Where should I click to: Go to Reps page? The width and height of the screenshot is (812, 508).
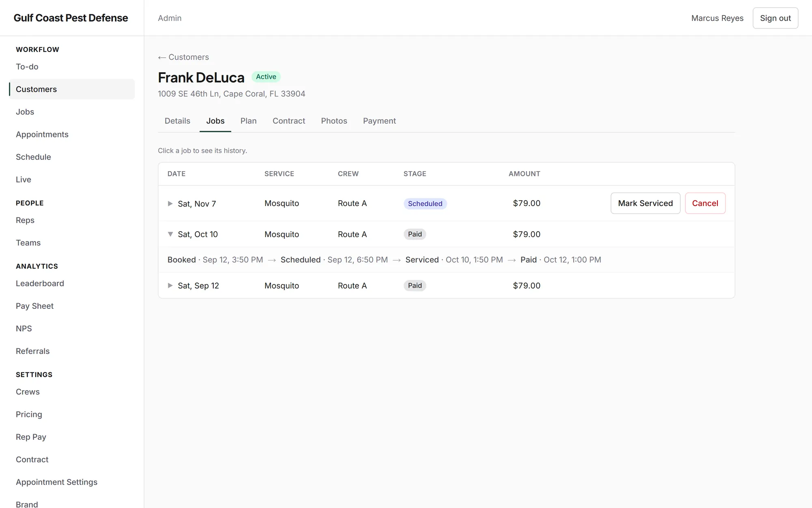(72, 220)
